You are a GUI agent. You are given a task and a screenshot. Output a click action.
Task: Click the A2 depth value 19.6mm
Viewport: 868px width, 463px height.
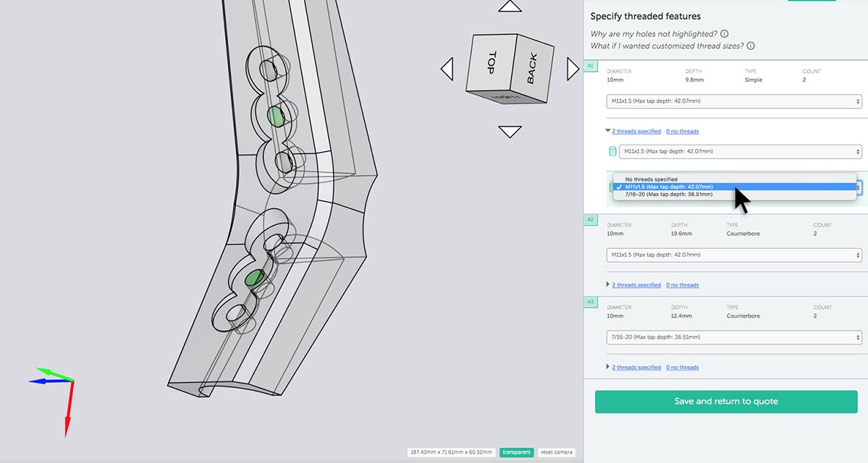coord(681,234)
